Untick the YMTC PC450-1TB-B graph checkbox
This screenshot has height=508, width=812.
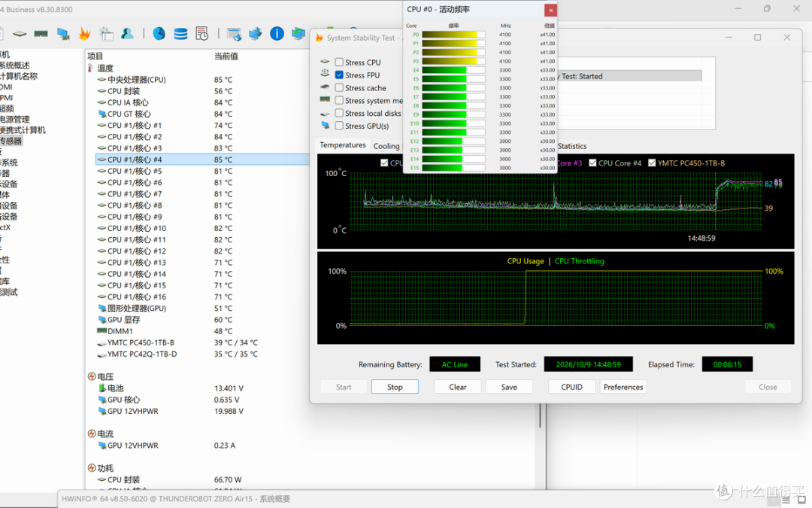coord(652,163)
